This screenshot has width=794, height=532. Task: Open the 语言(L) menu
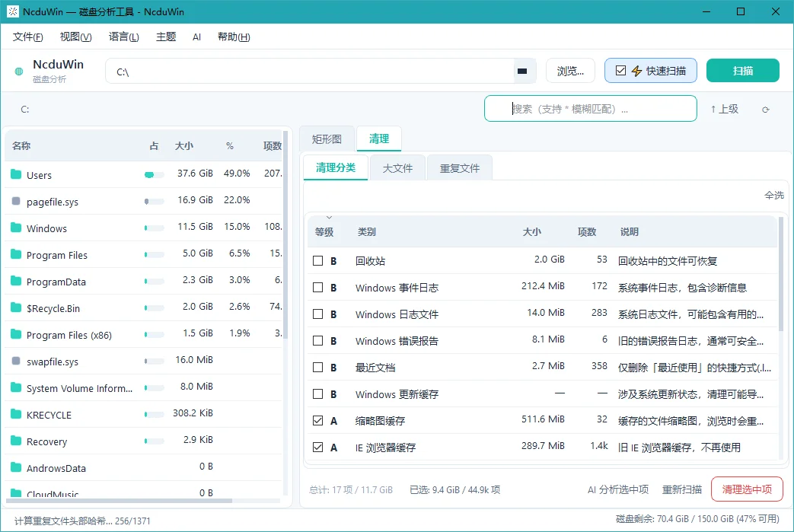click(x=123, y=37)
